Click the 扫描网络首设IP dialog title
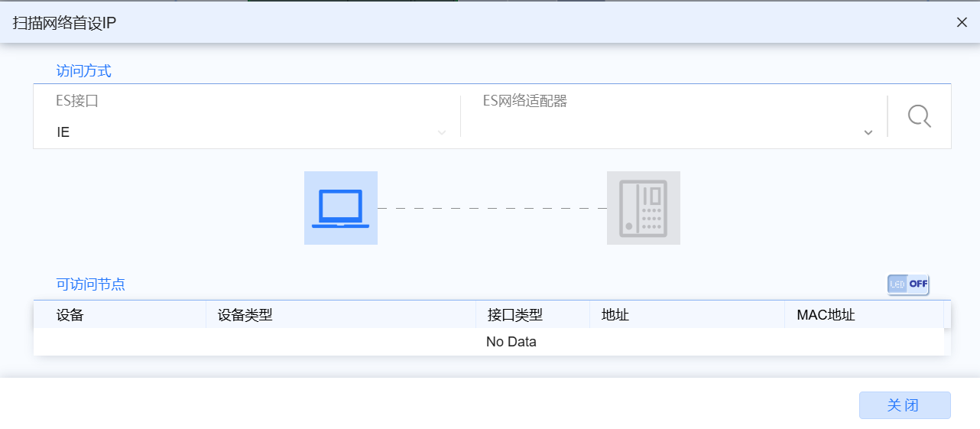Screen dimensions: 980x429 (65, 22)
